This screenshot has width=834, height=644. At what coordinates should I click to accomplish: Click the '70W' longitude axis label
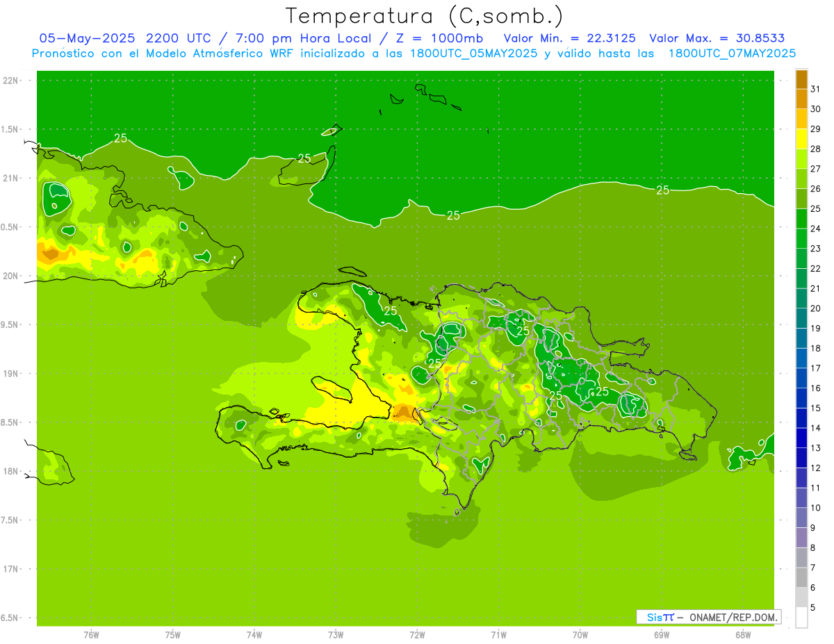coord(580,635)
